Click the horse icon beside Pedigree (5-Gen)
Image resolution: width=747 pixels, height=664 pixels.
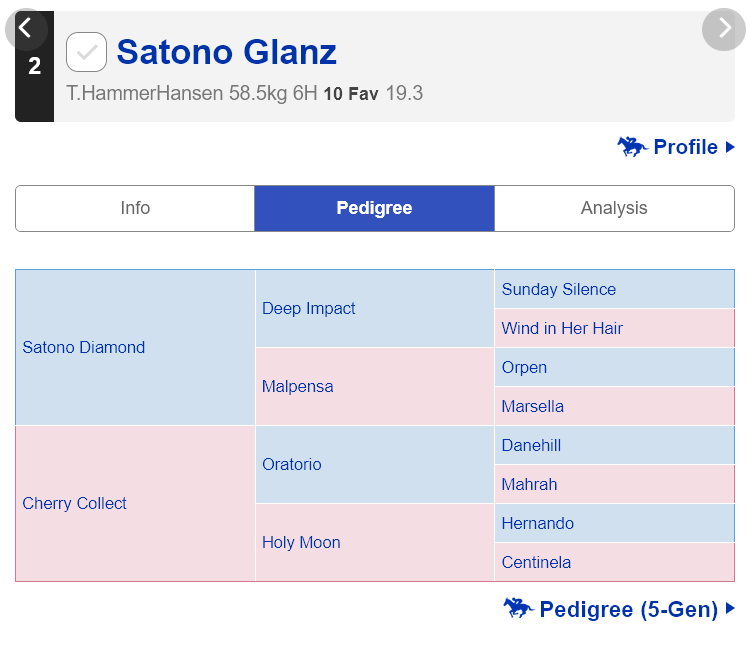click(518, 608)
